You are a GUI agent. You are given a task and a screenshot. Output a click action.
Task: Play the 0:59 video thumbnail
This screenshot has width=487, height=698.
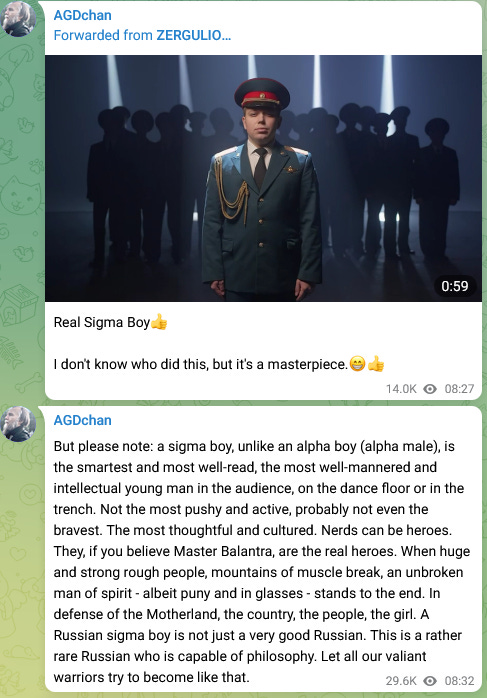(x=263, y=178)
